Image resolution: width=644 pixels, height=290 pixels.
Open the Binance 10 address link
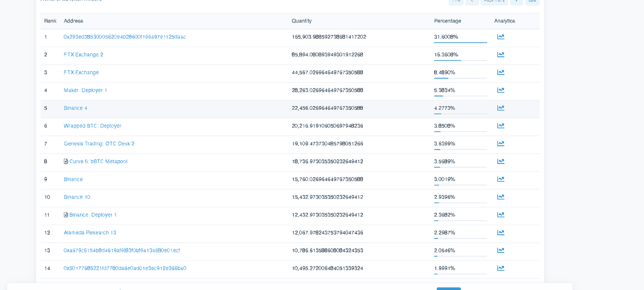tap(77, 197)
